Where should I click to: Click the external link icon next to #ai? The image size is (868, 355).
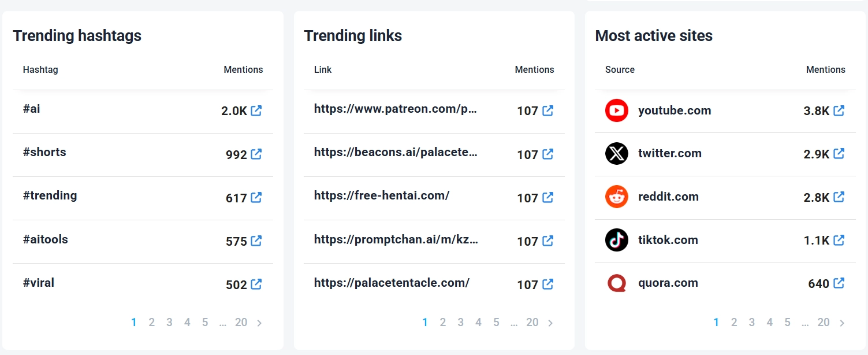click(x=256, y=110)
